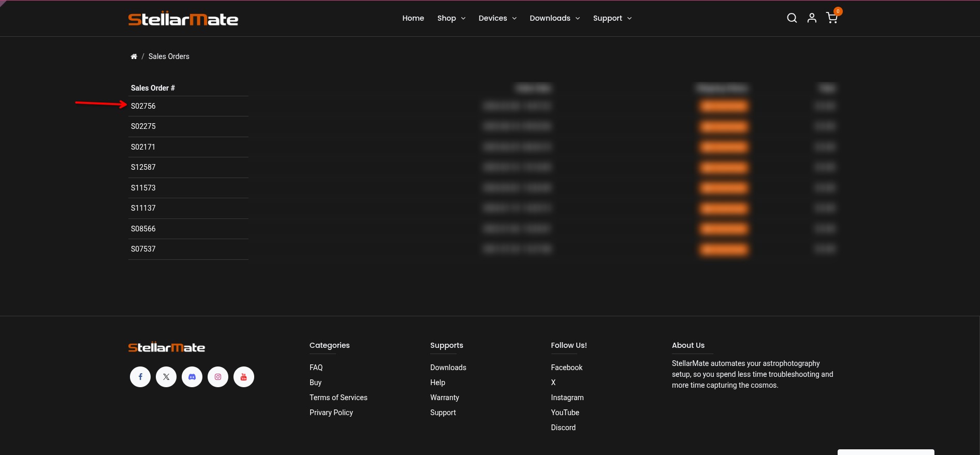Open the Facebook text link in footer
Screen dimensions: 980x455
click(567, 368)
